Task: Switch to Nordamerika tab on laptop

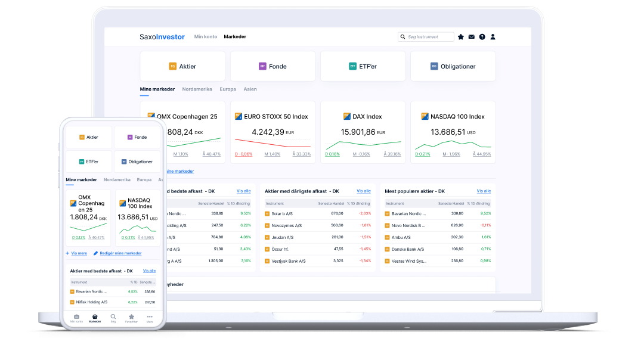Action: tap(197, 89)
